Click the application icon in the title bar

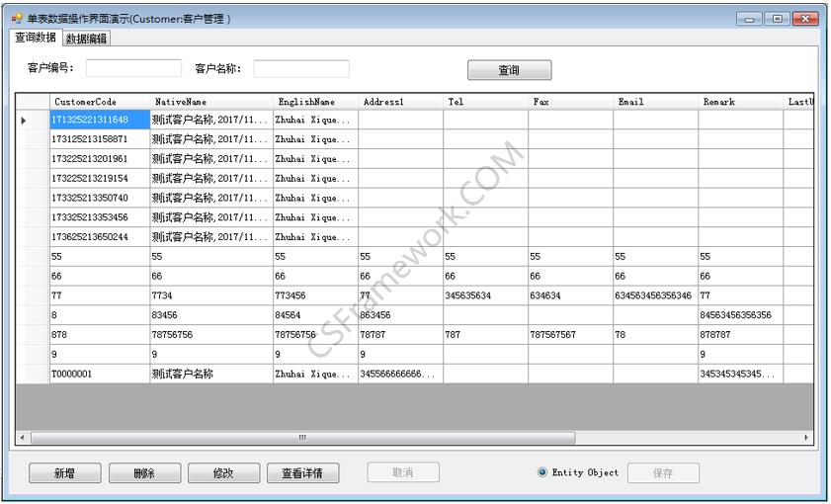(17, 18)
